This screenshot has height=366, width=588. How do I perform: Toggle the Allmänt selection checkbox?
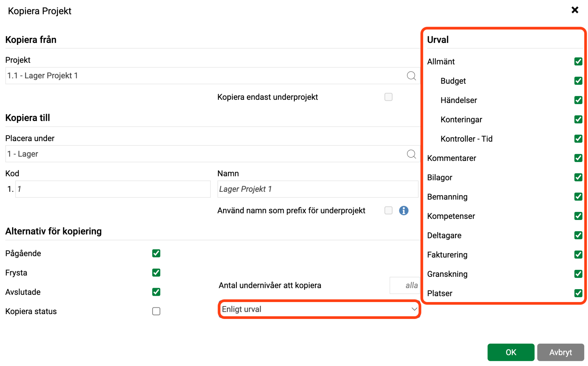[x=578, y=61]
